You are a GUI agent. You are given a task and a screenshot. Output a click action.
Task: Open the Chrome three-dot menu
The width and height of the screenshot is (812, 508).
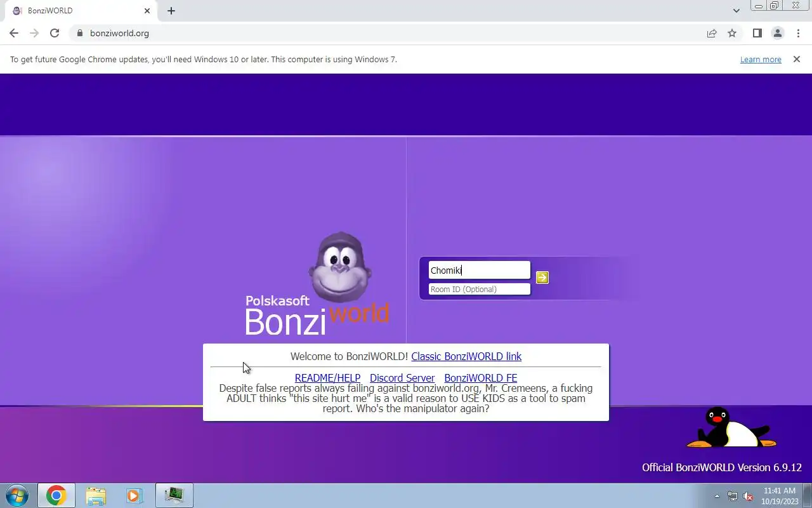point(798,33)
